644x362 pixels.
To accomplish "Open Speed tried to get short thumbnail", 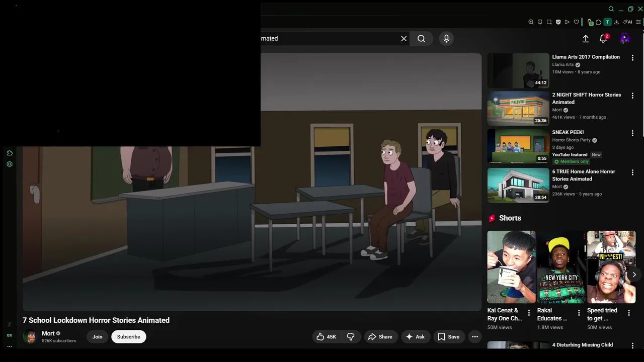I will (x=611, y=267).
